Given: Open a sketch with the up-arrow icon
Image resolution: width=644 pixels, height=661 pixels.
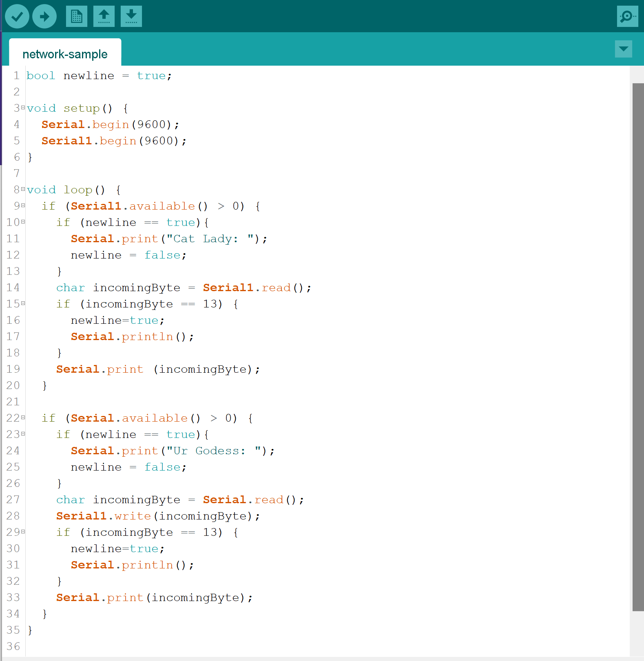Looking at the screenshot, I should click(104, 16).
